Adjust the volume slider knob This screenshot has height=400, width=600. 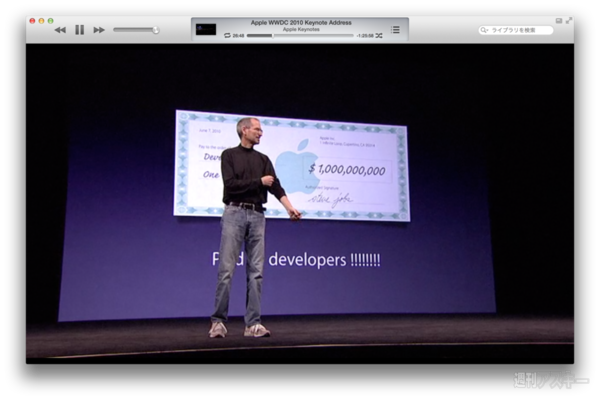[155, 30]
